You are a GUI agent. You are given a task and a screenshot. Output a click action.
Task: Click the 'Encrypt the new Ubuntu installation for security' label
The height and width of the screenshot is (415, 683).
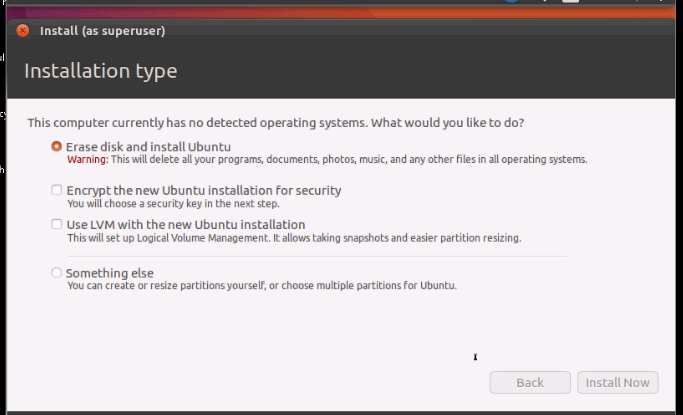pos(204,190)
